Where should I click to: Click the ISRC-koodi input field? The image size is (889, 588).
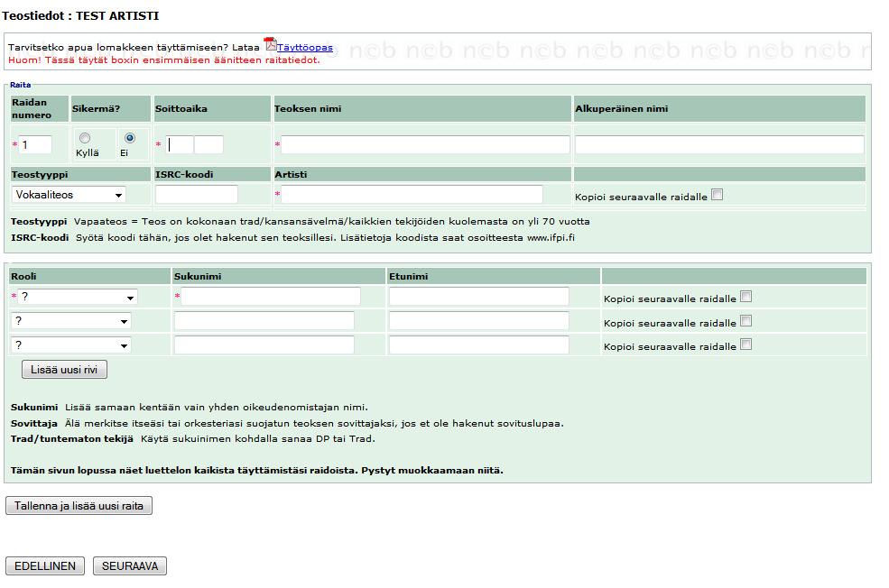tap(197, 194)
